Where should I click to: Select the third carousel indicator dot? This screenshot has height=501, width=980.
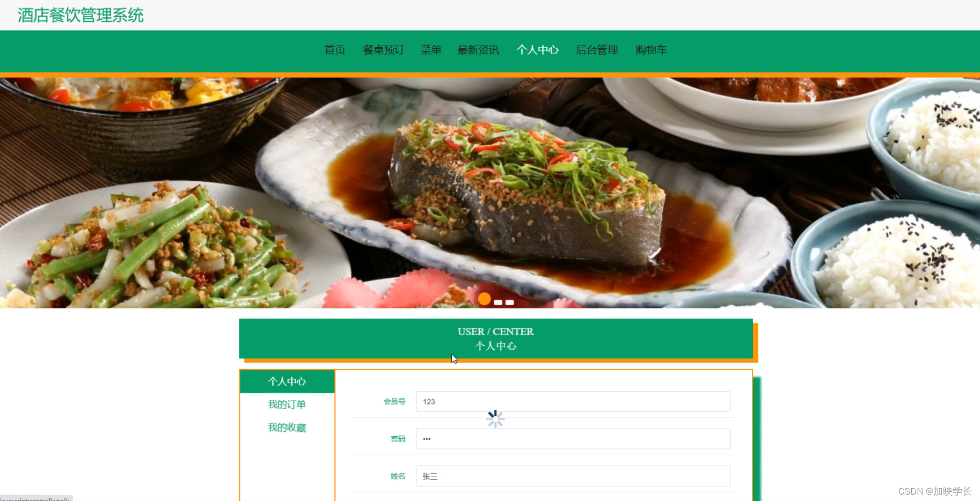508,302
